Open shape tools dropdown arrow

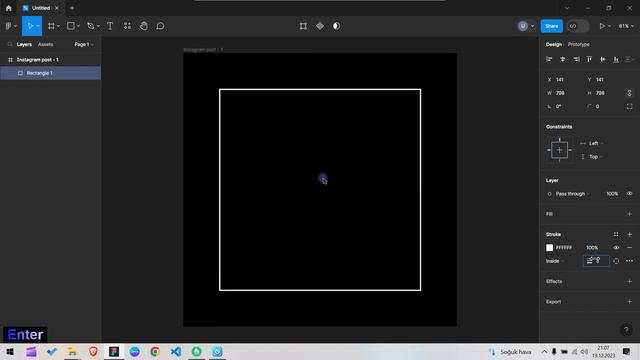78,26
